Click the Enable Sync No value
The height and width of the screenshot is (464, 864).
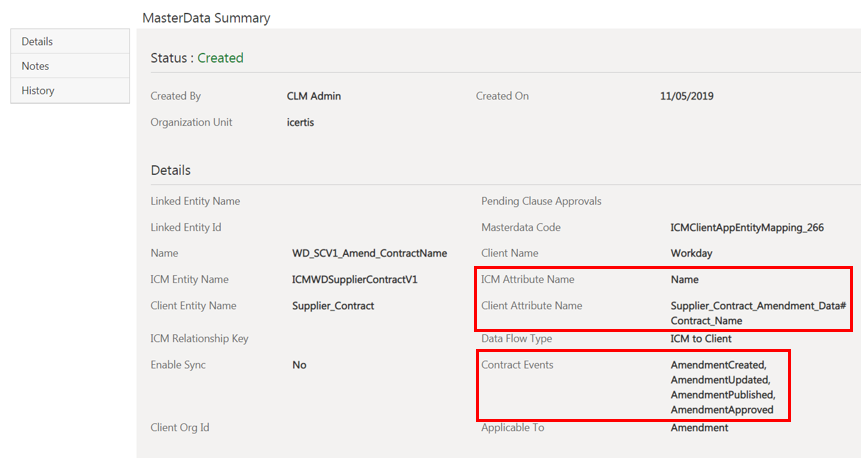pyautogui.click(x=299, y=365)
